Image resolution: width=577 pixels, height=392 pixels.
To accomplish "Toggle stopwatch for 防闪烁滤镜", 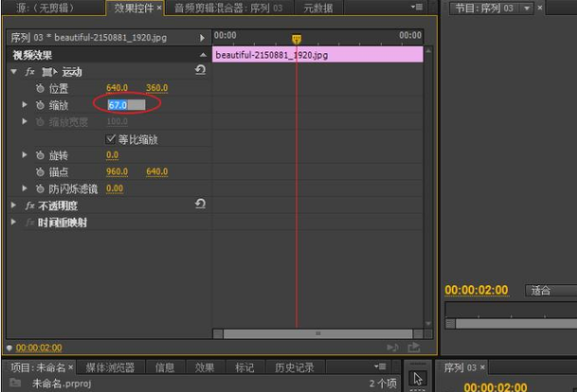I will pyautogui.click(x=40, y=188).
